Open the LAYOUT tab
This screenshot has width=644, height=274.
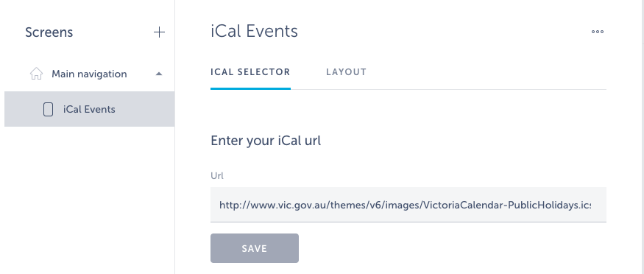(346, 72)
